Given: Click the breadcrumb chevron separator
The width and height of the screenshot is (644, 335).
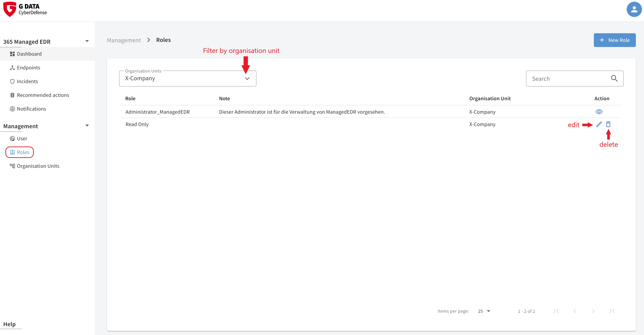Looking at the screenshot, I should (x=148, y=40).
